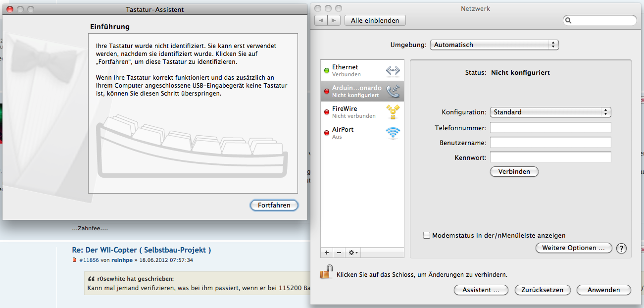
Task: Click the Status Nicht konfiguriert text
Action: tap(507, 72)
